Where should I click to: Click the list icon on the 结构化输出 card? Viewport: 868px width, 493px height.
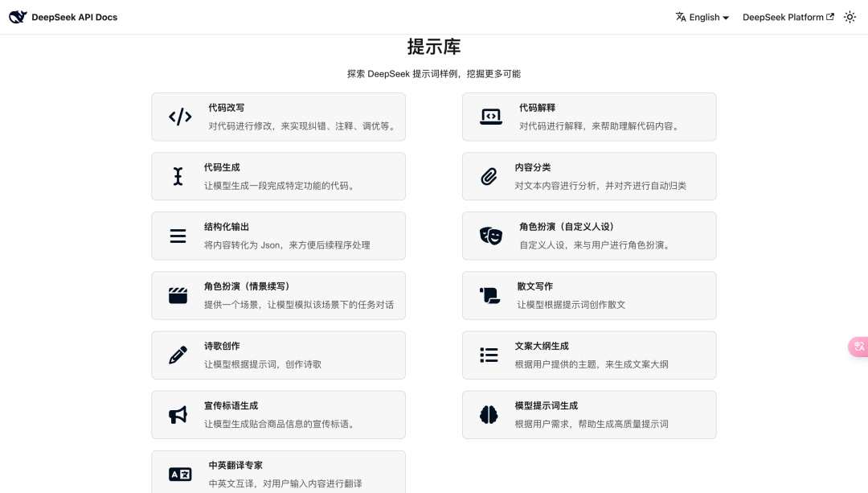coord(178,236)
